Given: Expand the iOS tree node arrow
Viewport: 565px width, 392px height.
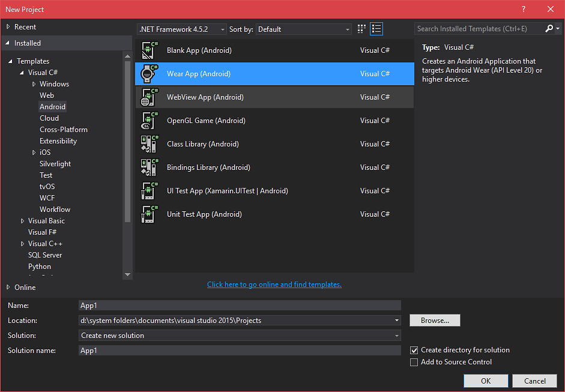Looking at the screenshot, I should point(34,152).
